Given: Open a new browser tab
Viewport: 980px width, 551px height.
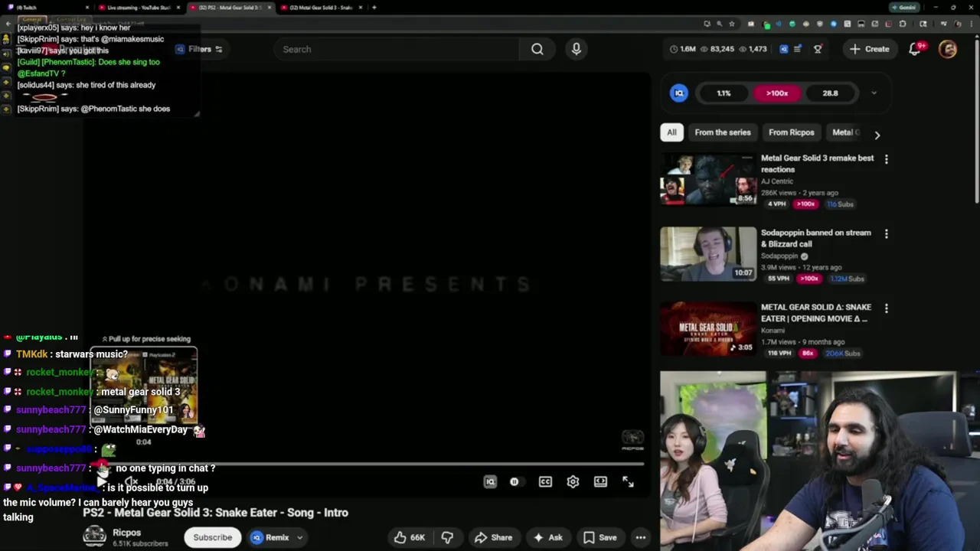Looking at the screenshot, I should [x=374, y=8].
